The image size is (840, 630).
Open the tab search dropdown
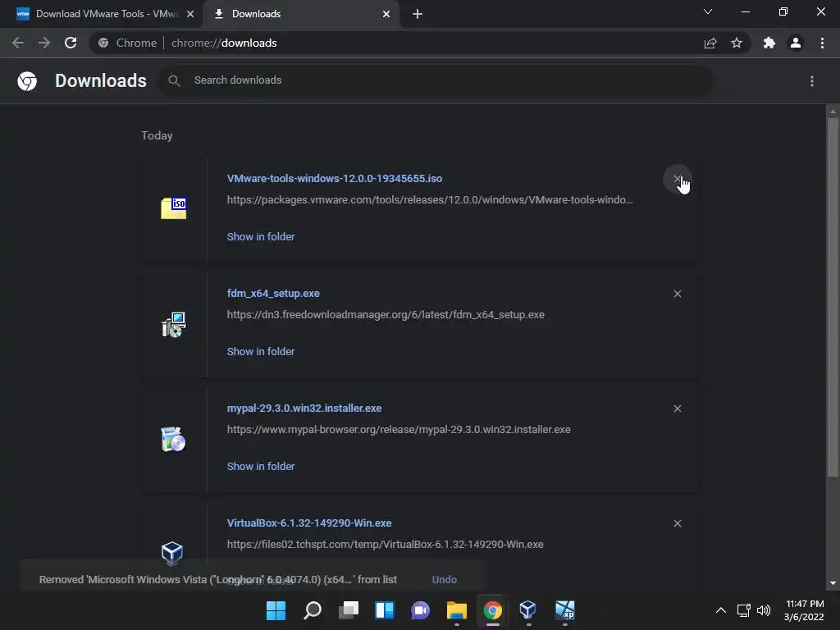(708, 11)
